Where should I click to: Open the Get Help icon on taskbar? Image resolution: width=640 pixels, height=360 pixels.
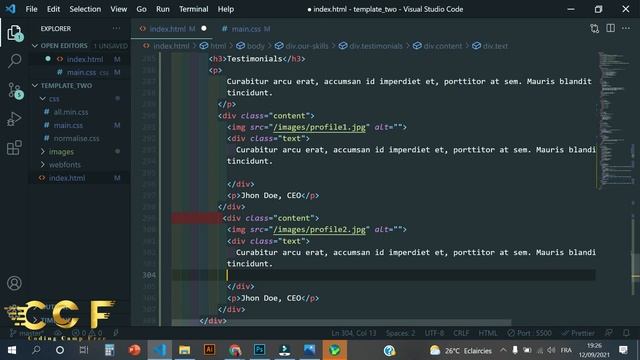click(389, 350)
